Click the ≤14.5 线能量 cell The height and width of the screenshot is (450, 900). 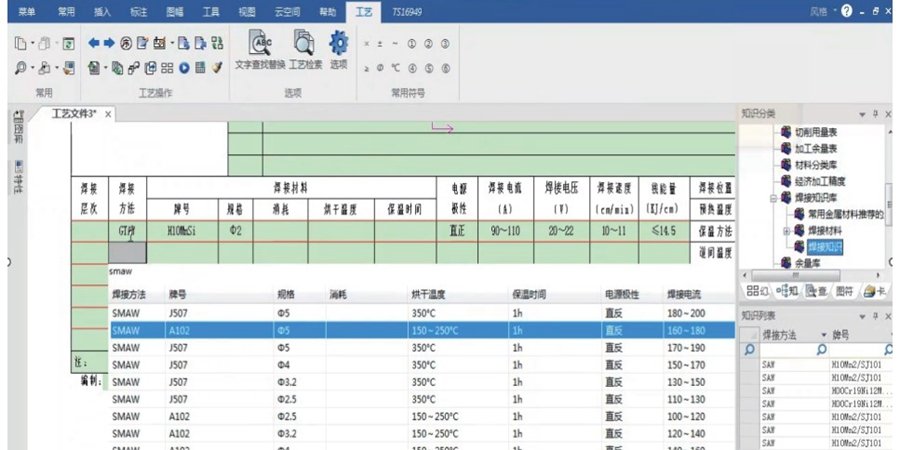(664, 231)
